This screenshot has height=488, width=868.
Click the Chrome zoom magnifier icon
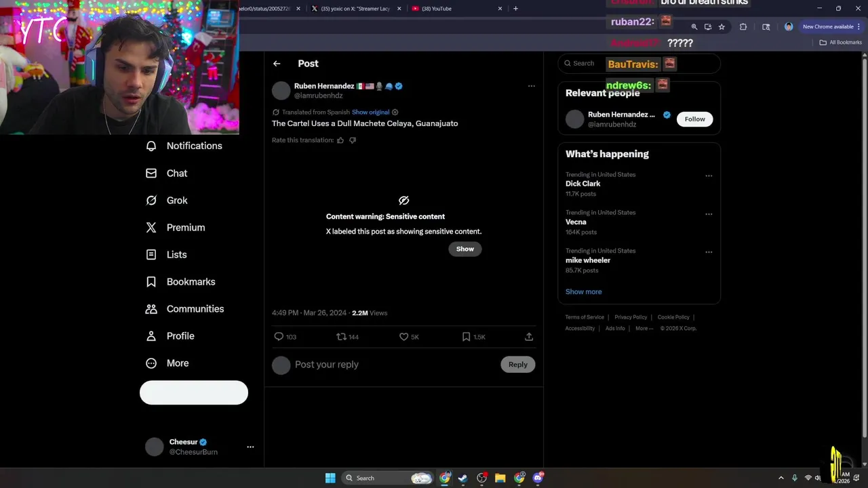pyautogui.click(x=694, y=27)
